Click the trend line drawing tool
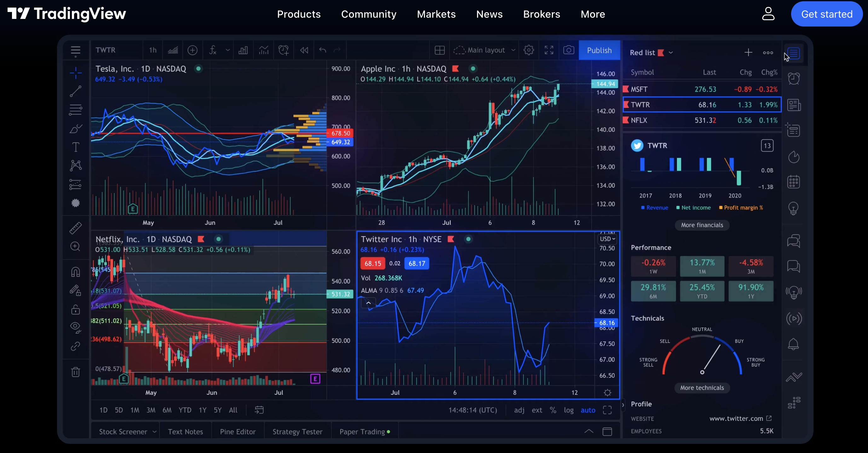The height and width of the screenshot is (453, 868). pos(75,90)
